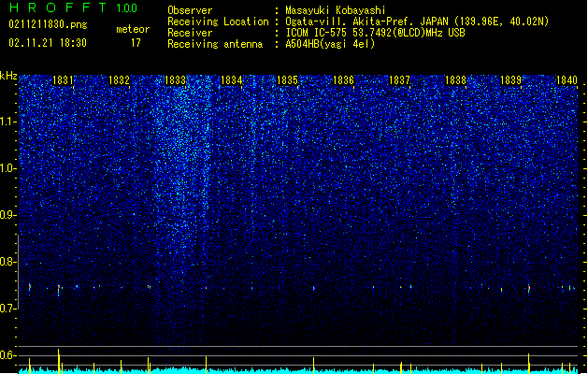Click the 1833 time marker
588x374 pixels.
175,80
